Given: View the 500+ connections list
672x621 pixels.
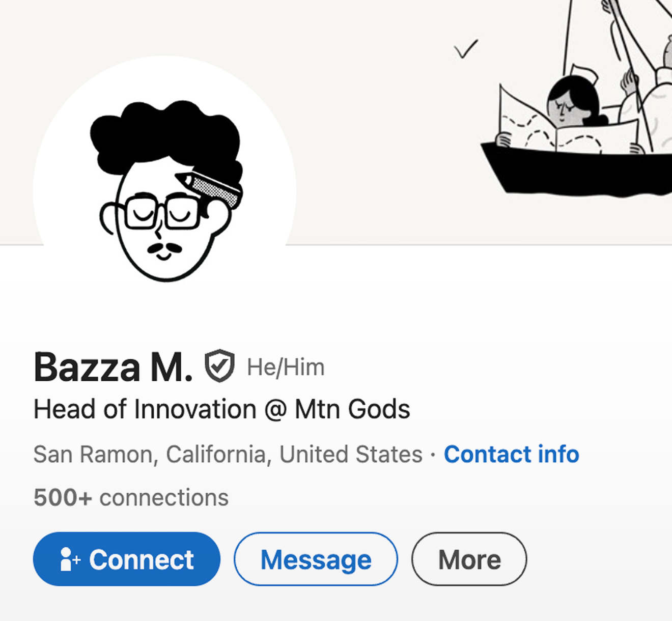Looking at the screenshot, I should click(x=131, y=497).
